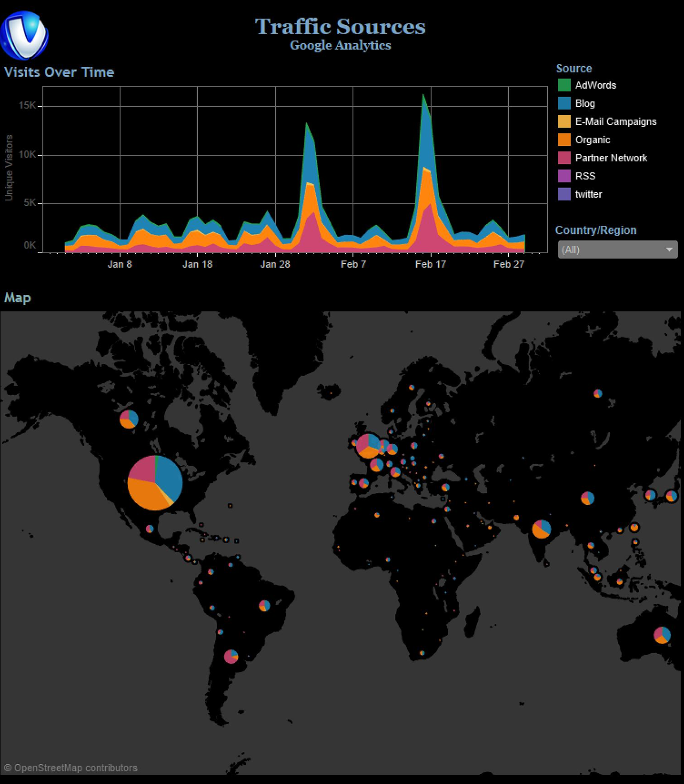Screen dimensions: 684x784
Task: Highlight Organic via its orange swatch
Action: coord(564,140)
